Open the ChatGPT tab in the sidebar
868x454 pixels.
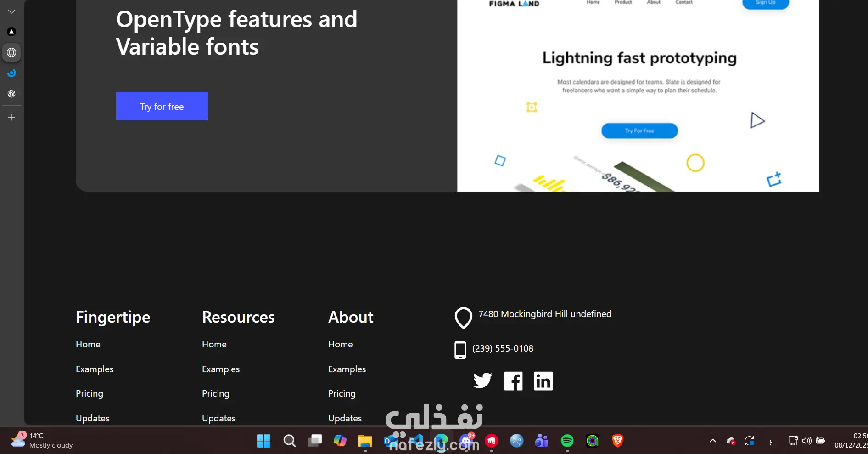[11, 94]
